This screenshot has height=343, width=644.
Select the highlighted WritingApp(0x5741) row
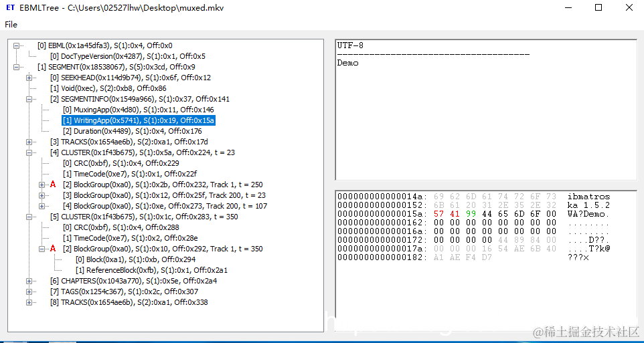tap(139, 120)
